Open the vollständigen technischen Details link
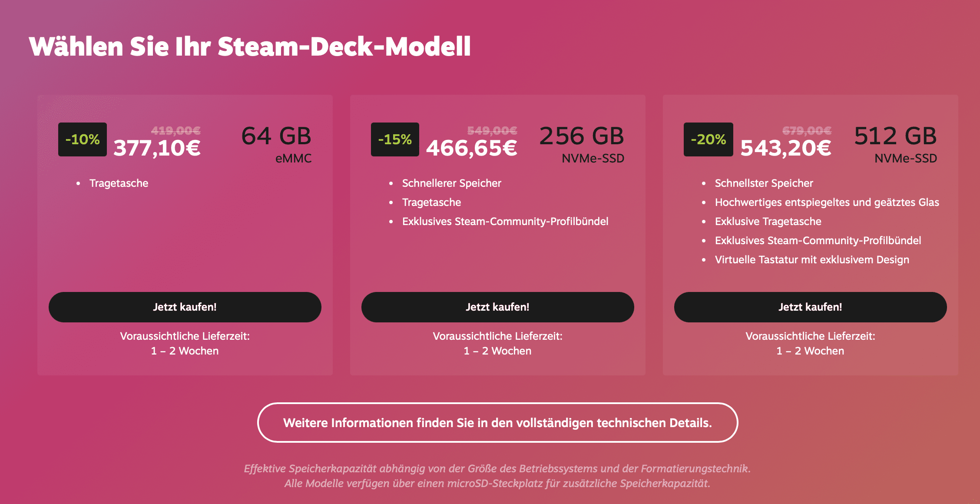This screenshot has height=504, width=980. [x=497, y=423]
